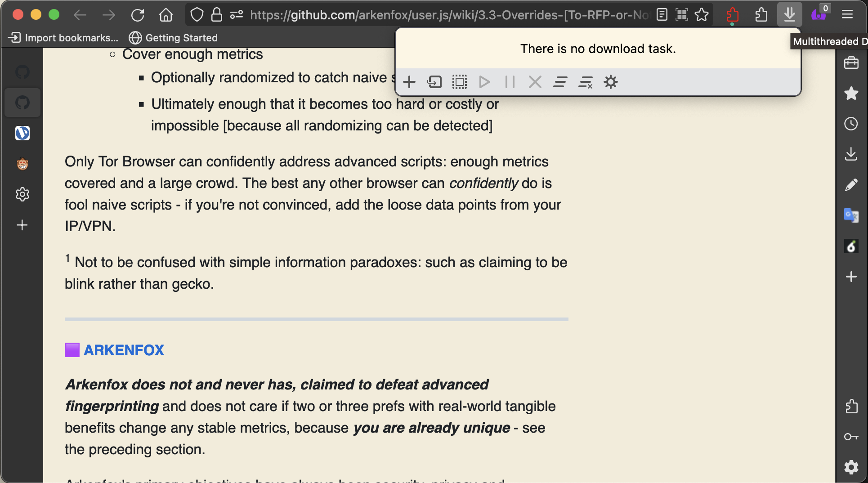Add new tab with left sidebar plus
The height and width of the screenshot is (483, 868).
[x=22, y=225]
